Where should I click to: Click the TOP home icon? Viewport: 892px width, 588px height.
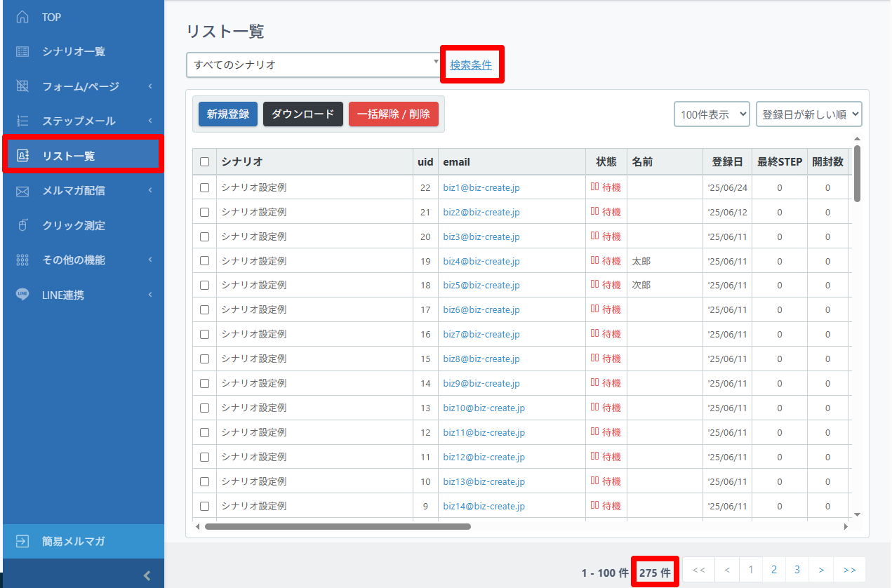point(22,17)
